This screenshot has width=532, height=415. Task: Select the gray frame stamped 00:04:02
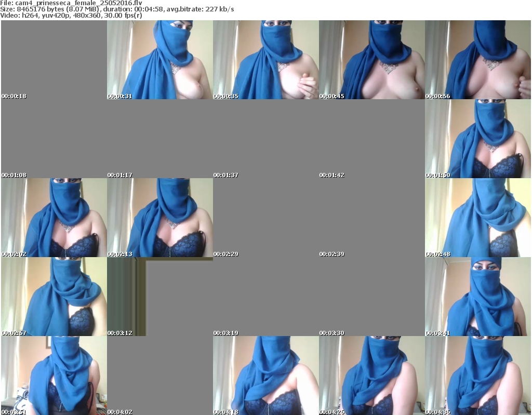160,376
